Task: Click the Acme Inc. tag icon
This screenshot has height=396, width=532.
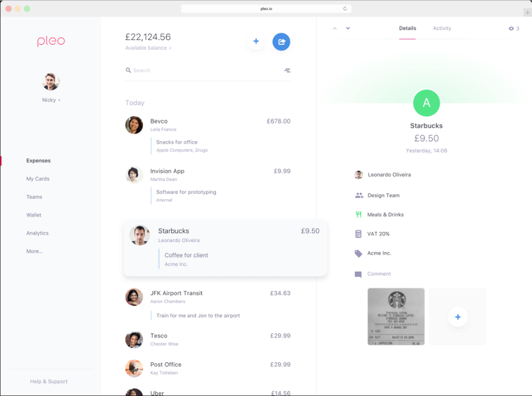Action: coord(358,254)
